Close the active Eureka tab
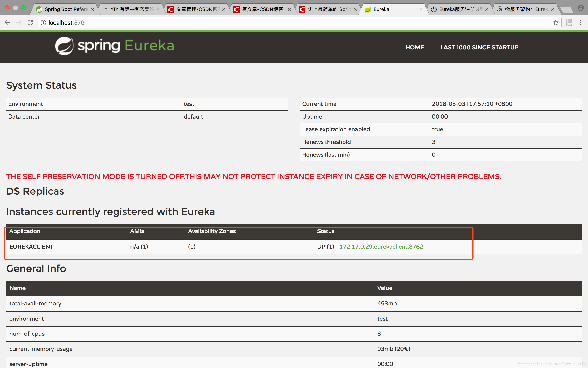The height and width of the screenshot is (368, 588). click(421, 9)
